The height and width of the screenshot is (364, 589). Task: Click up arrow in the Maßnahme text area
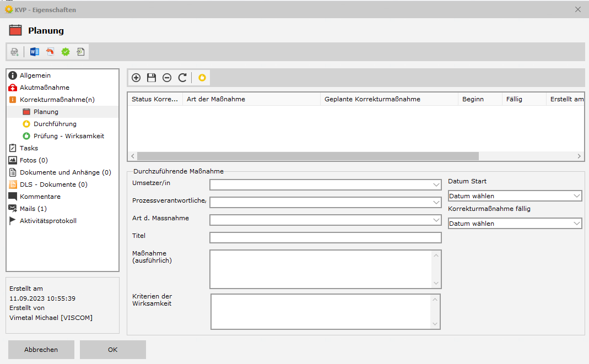[436, 256]
